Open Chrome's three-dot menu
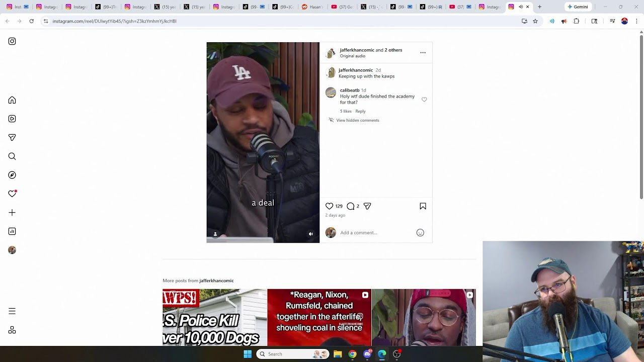Screen dimensions: 644x362 coord(636,21)
